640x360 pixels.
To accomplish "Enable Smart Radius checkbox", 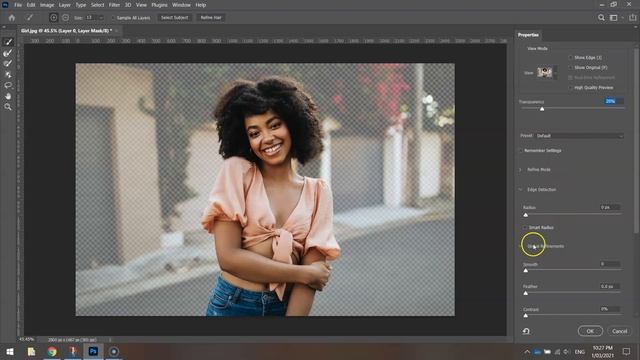I will pos(525,227).
